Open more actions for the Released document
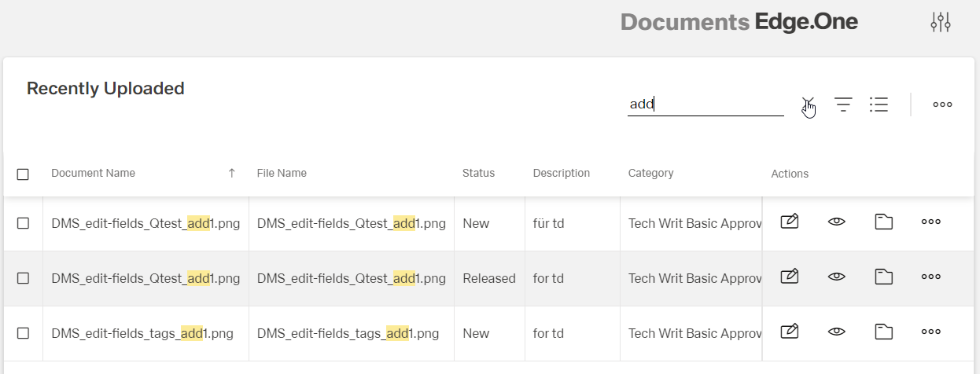980x374 pixels. (930, 277)
